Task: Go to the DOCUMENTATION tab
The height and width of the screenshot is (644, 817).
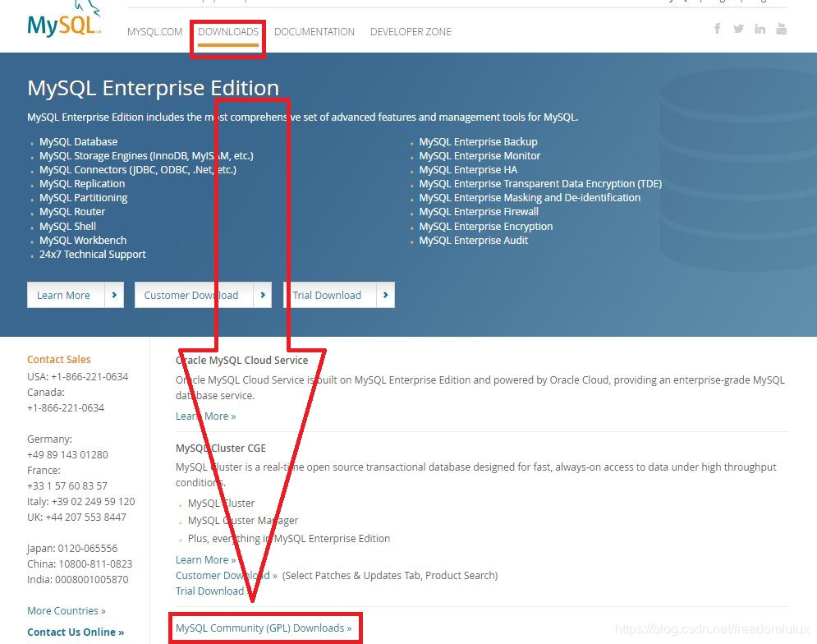Action: pos(314,32)
